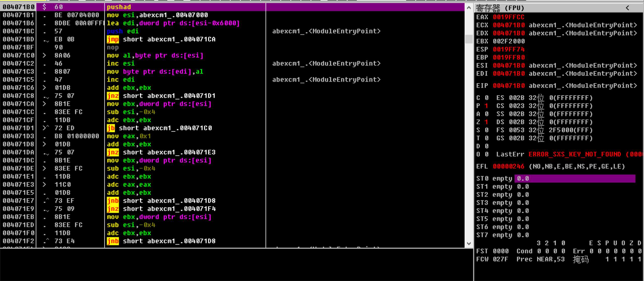Viewport: 644px width, 281px height.
Task: Click scroll up arrow of disassembly pane
Action: 469,8
